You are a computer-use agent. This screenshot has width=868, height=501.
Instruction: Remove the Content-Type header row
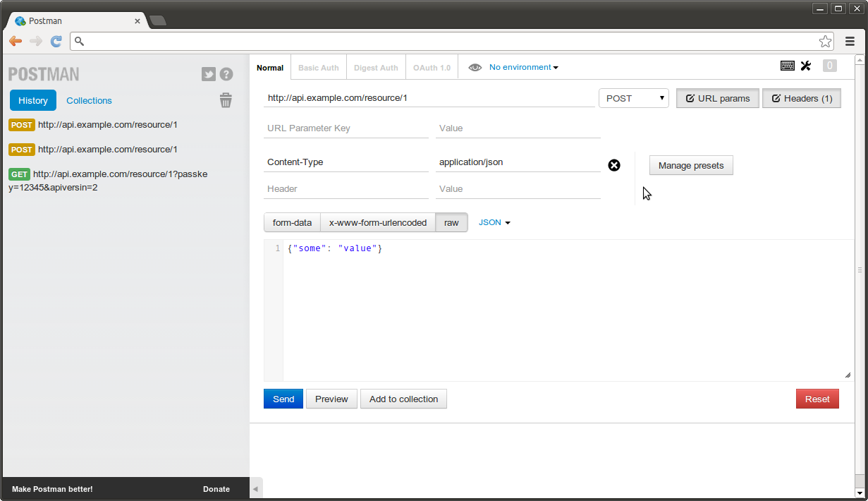614,165
